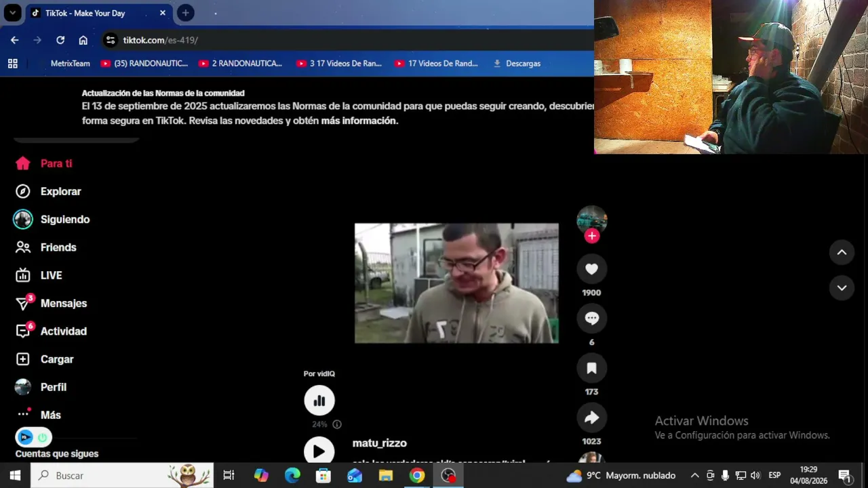Open Copilot from the taskbar
The image size is (868, 488).
pyautogui.click(x=261, y=476)
